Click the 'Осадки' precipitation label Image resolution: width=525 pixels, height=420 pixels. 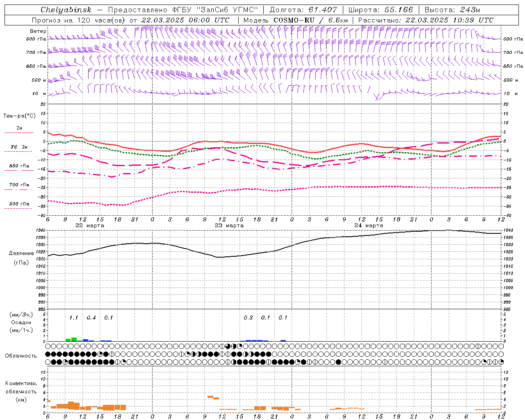click(21, 322)
